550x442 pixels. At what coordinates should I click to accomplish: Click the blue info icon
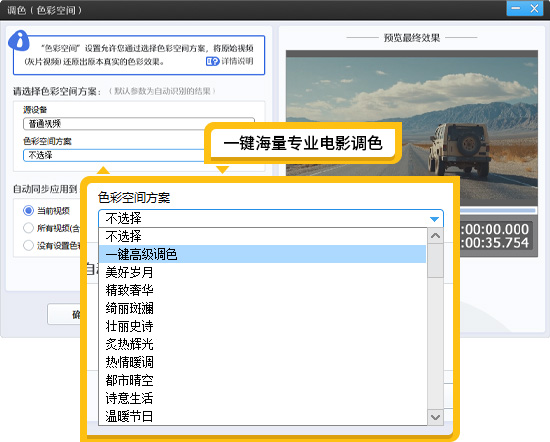19,40
